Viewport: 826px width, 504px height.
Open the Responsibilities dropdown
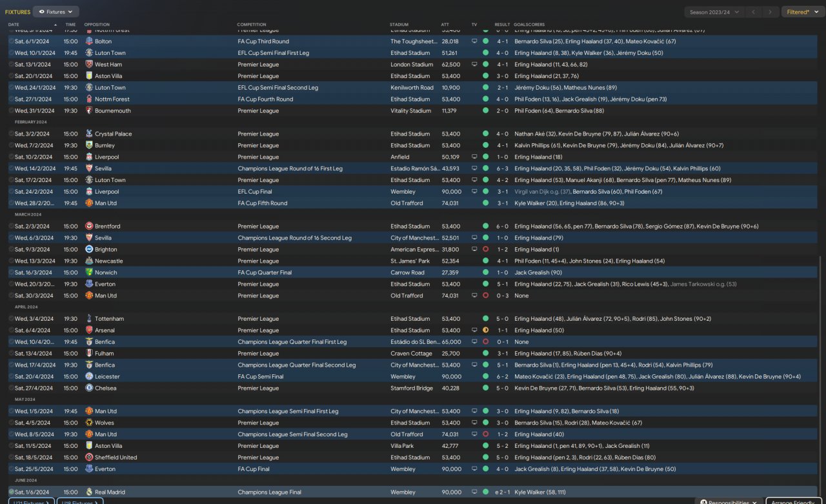[729, 501]
